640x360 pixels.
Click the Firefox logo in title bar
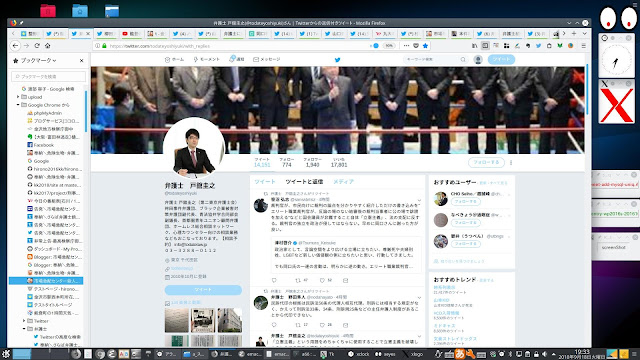click(13, 23)
